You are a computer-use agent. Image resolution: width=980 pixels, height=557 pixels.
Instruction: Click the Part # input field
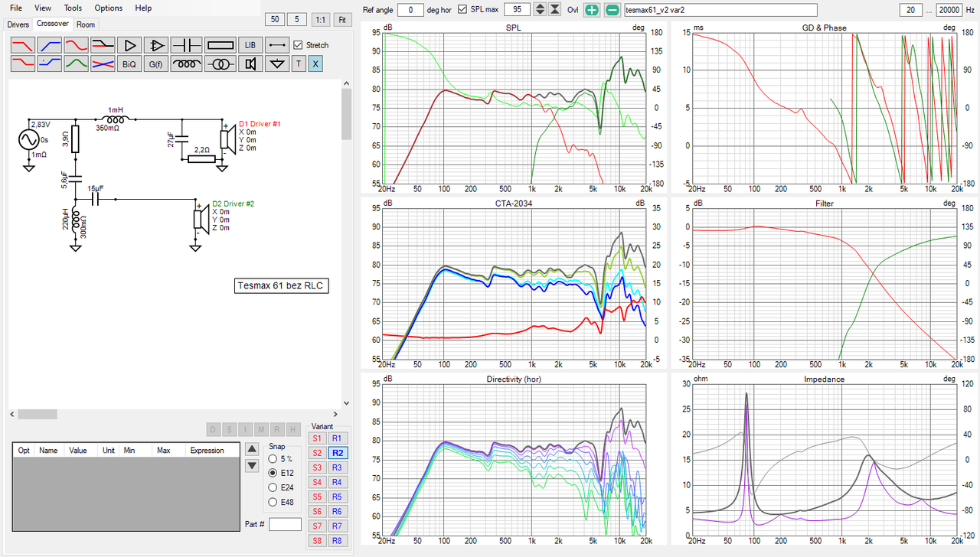coord(285,524)
